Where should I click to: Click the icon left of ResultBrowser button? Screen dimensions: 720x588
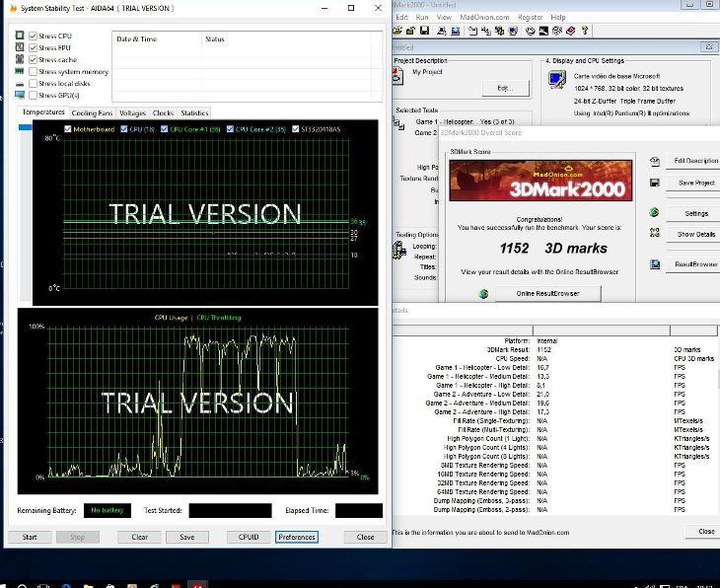point(655,264)
